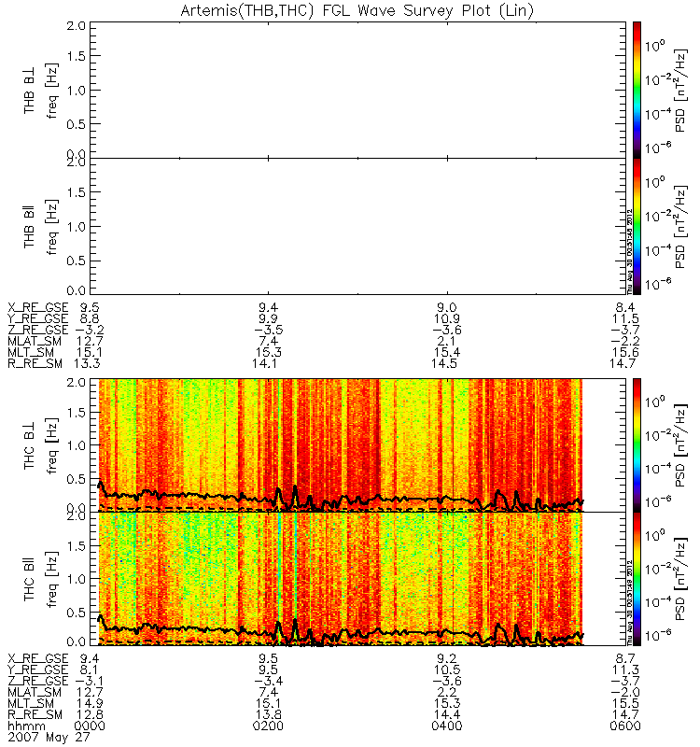
Task: Click the Y_RE_GSE value 11.5
Action: [625, 318]
